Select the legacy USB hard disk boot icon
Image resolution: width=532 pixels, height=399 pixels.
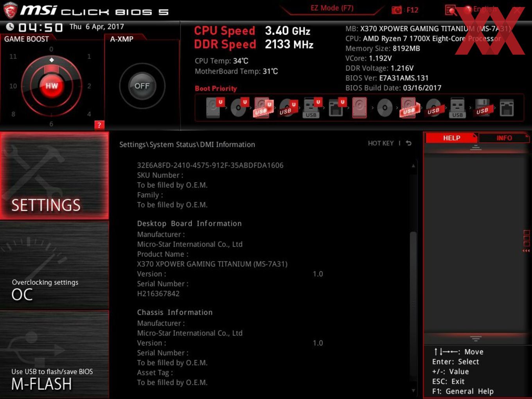[x=409, y=108]
